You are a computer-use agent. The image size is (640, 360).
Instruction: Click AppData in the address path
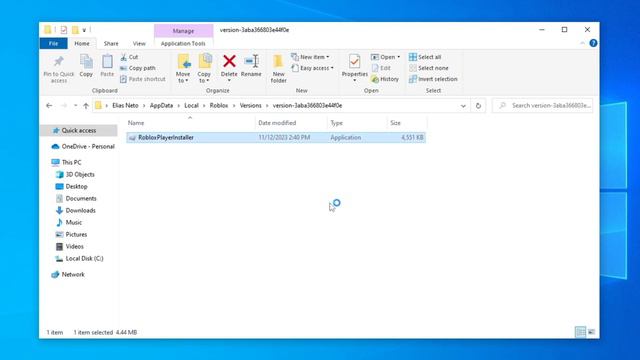[161, 106]
